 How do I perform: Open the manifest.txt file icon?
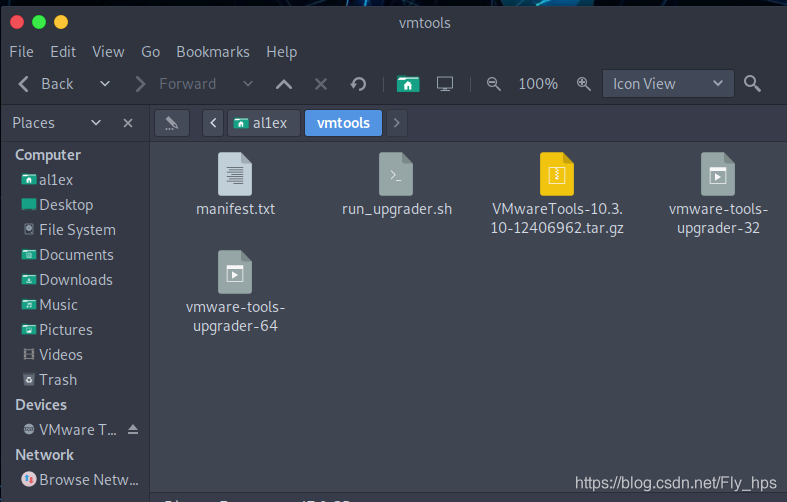[x=235, y=174]
